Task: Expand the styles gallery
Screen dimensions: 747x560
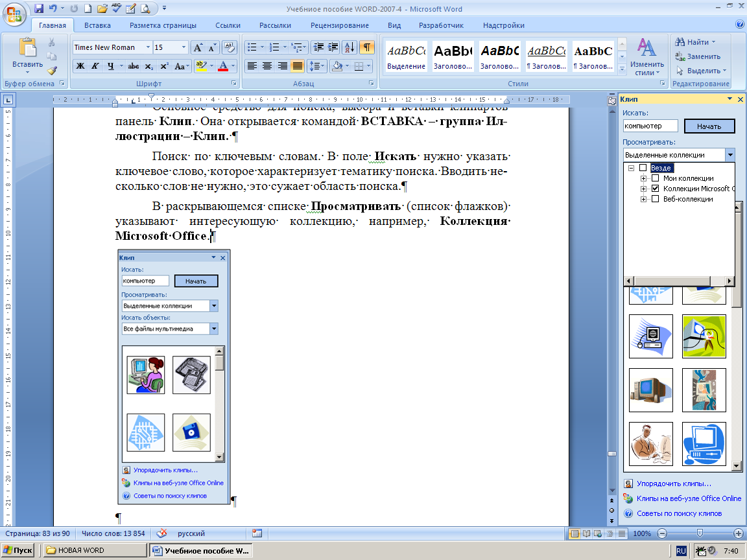Action: [x=622, y=69]
